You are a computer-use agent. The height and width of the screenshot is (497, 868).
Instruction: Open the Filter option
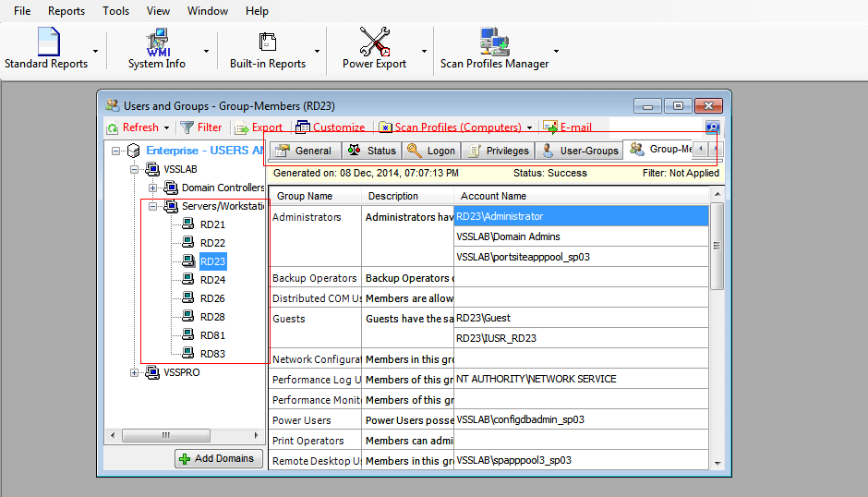[x=201, y=127]
